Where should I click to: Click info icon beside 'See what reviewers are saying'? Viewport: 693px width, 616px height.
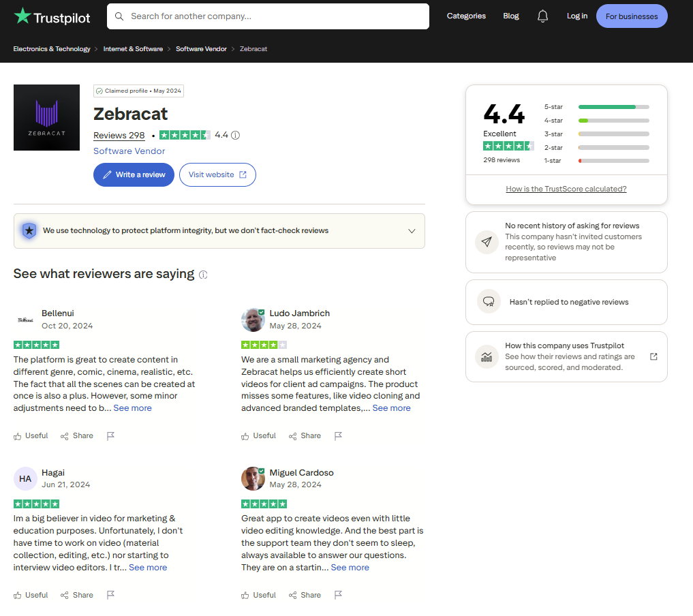pyautogui.click(x=203, y=275)
